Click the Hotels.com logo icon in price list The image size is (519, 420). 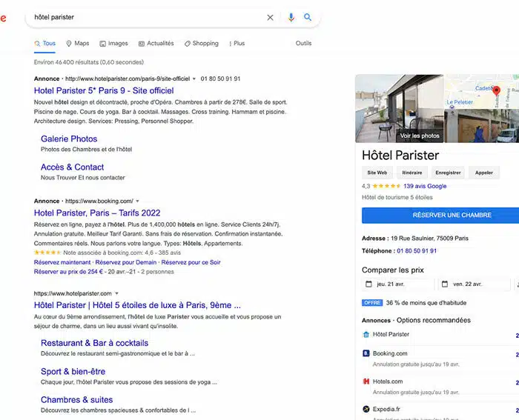click(x=366, y=381)
